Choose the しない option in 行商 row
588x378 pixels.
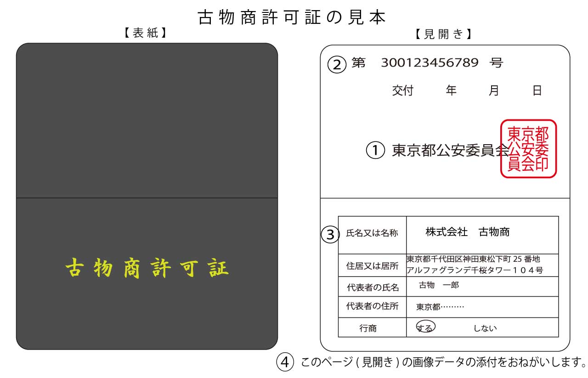486,328
